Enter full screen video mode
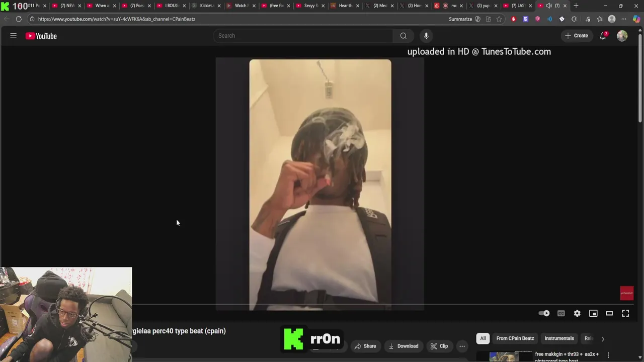The image size is (644, 362). [625, 313]
